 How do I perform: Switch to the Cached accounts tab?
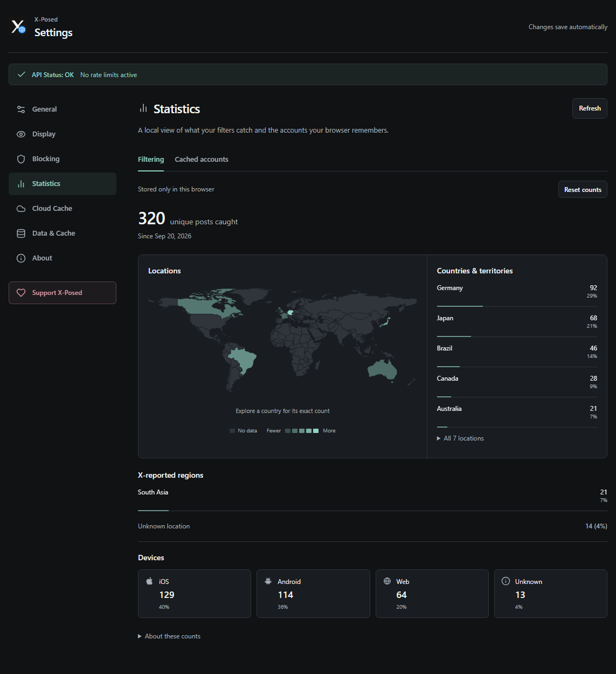202,160
